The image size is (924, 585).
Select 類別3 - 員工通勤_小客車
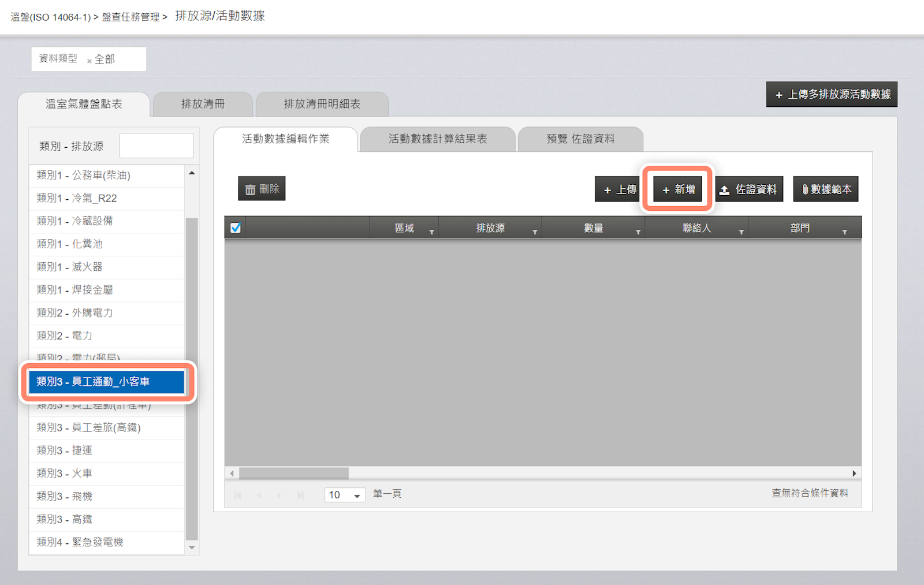107,382
